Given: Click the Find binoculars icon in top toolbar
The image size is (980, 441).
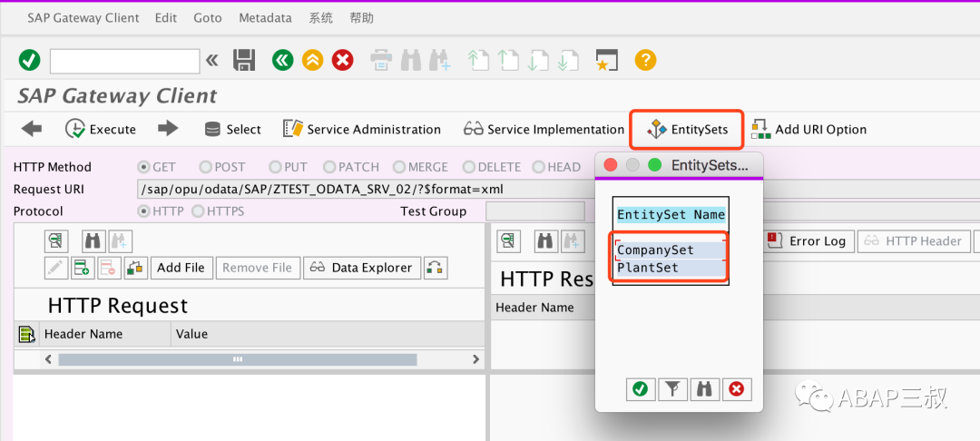Looking at the screenshot, I should pyautogui.click(x=411, y=61).
